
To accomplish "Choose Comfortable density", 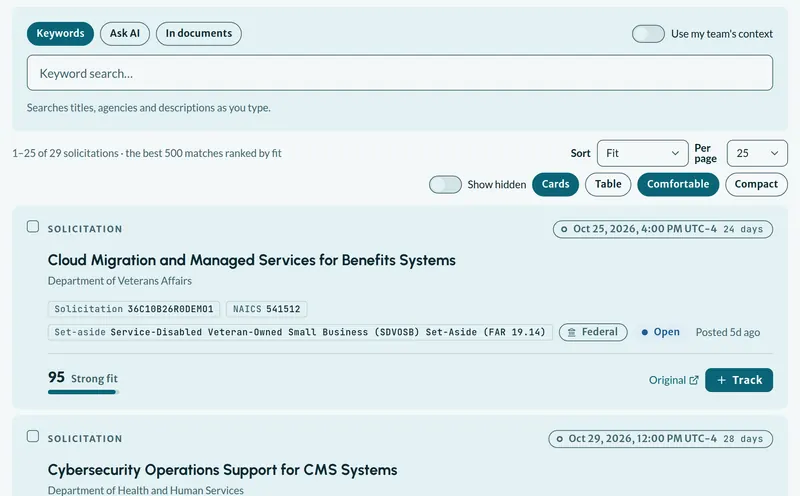I will 678,184.
